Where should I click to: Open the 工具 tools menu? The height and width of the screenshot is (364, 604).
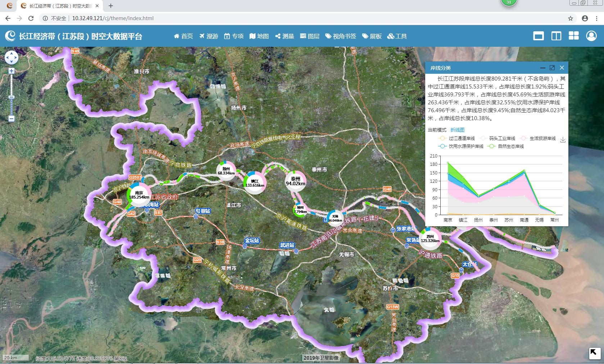(397, 36)
